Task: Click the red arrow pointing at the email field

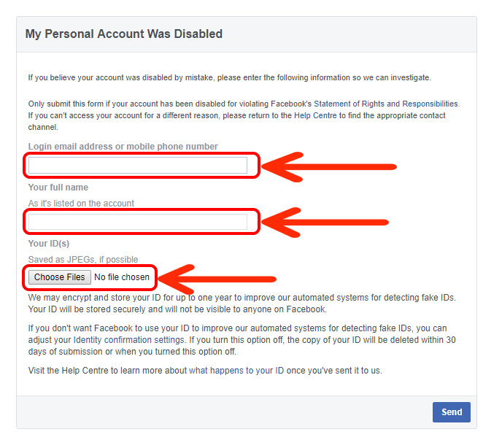Action: point(328,166)
